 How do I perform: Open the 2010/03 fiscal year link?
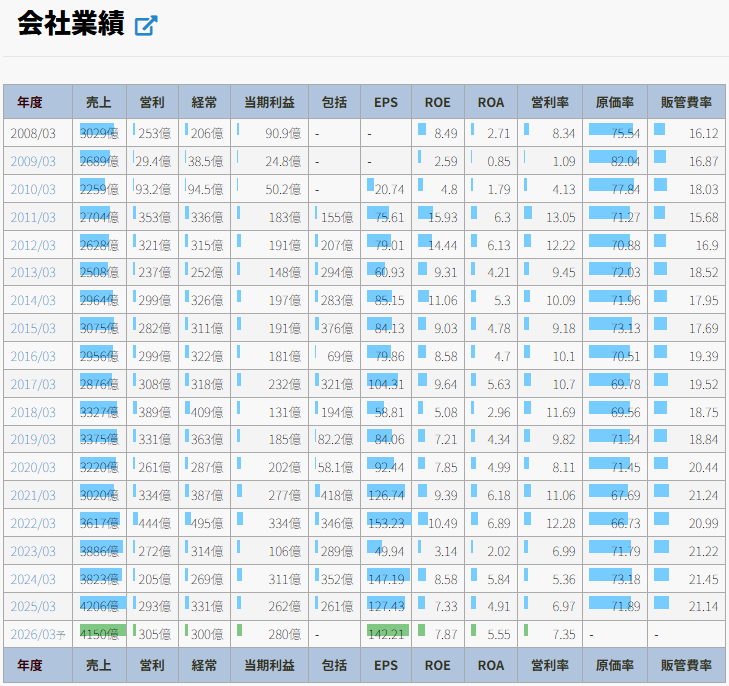pos(33,189)
